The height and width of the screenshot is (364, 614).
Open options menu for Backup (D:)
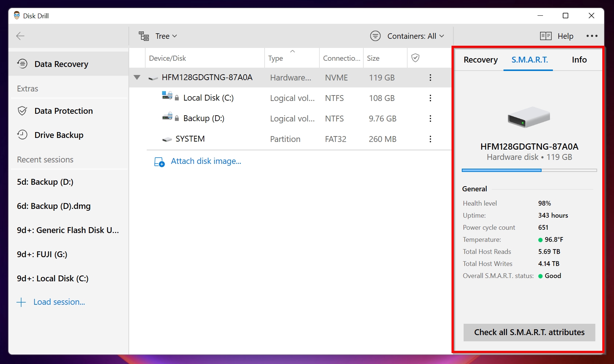(430, 119)
